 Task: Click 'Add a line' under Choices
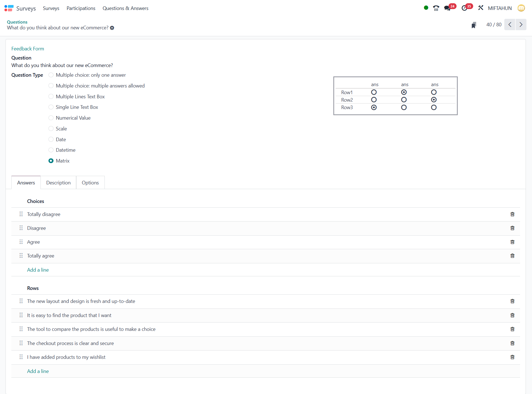(x=38, y=270)
